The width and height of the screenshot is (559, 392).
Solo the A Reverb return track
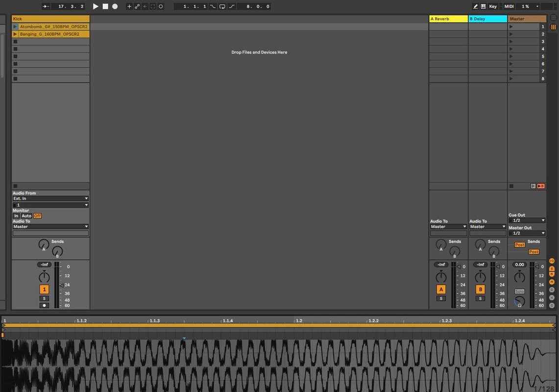tap(441, 298)
